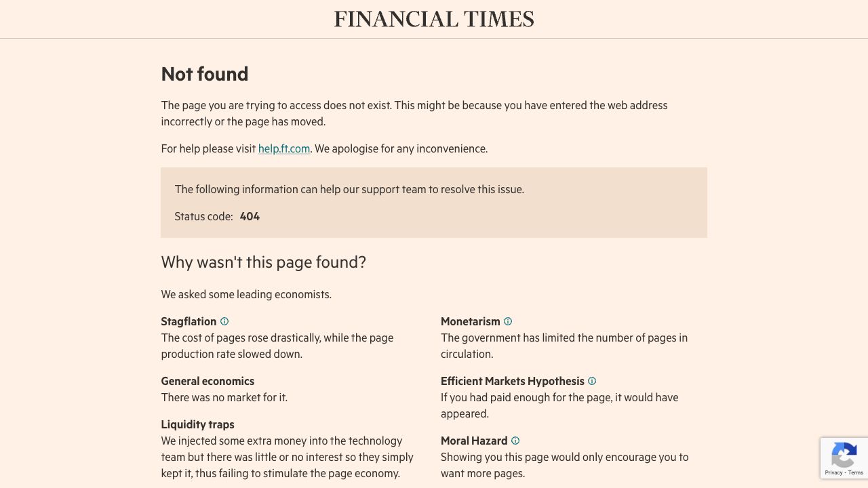The image size is (868, 488).
Task: Click the Financial Times logo
Action: [434, 19]
